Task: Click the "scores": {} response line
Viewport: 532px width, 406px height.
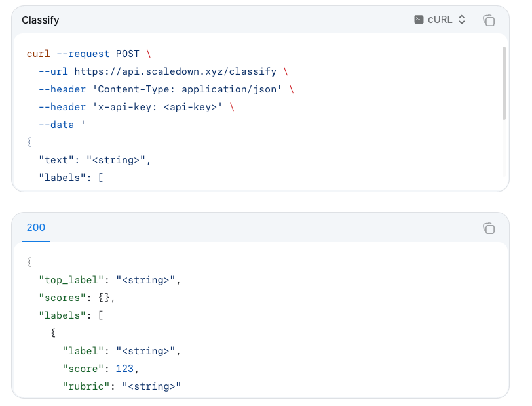Action: tap(77, 298)
